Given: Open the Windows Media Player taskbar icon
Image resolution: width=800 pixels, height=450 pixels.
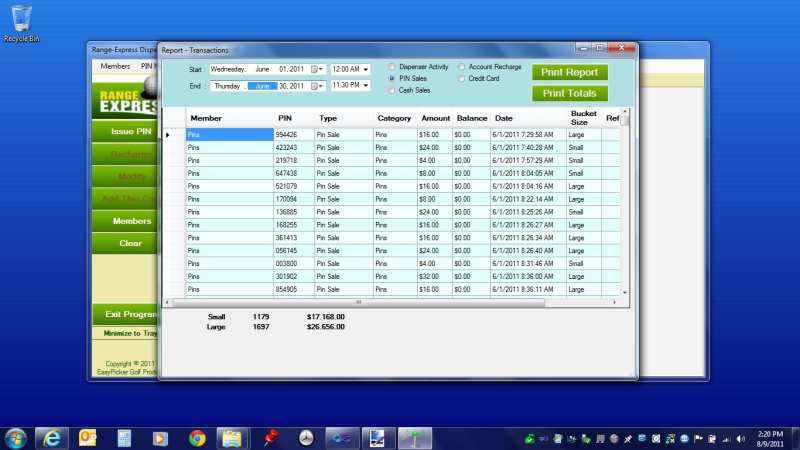Looking at the screenshot, I should point(160,437).
